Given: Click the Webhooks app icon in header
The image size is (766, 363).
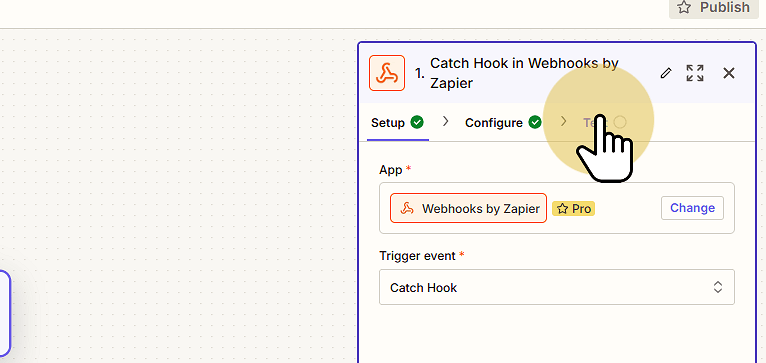Looking at the screenshot, I should (387, 73).
